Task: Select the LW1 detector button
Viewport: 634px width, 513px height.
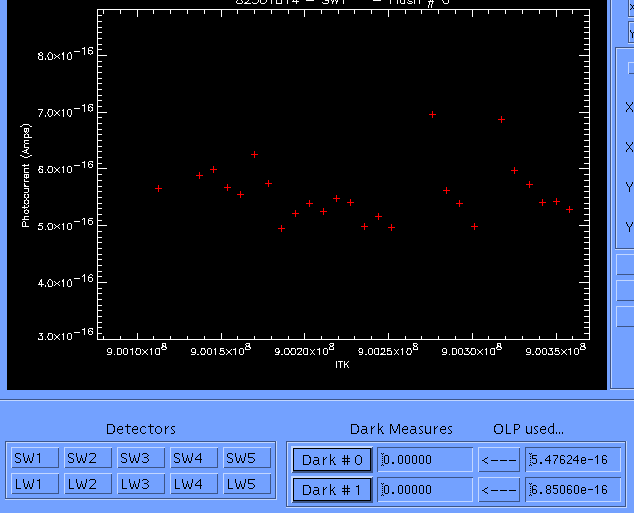Action: coord(28,484)
